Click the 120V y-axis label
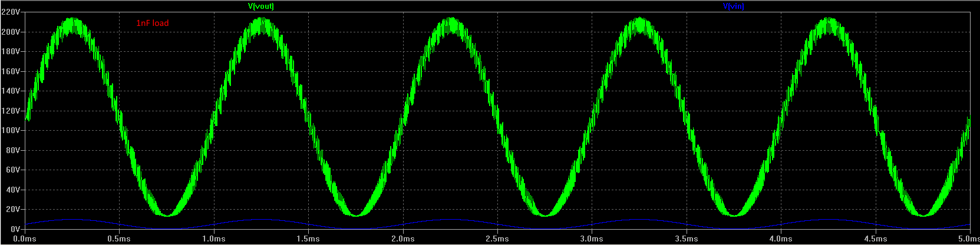Screen dimensions: 980x245 tap(11, 111)
